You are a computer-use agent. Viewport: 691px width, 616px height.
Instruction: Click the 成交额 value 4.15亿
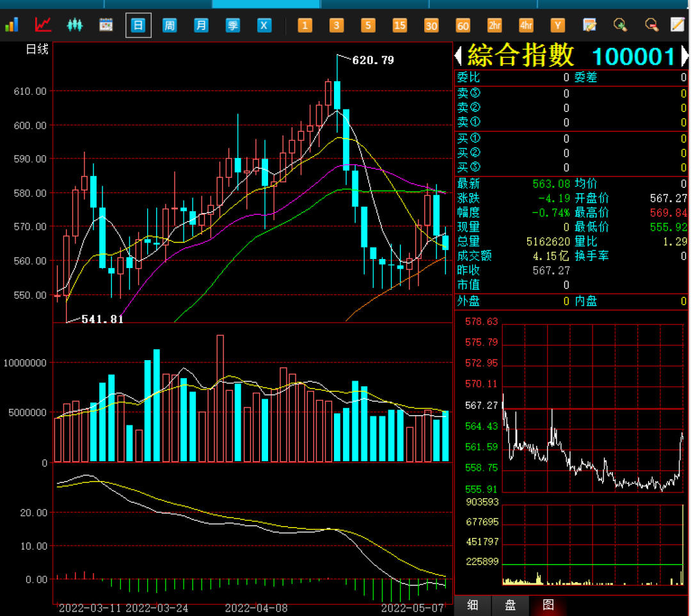(552, 256)
